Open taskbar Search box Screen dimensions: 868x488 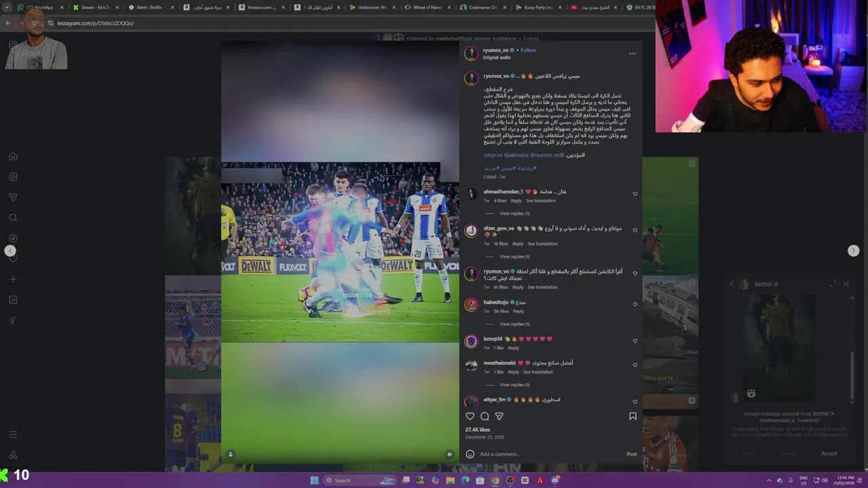pos(359,481)
